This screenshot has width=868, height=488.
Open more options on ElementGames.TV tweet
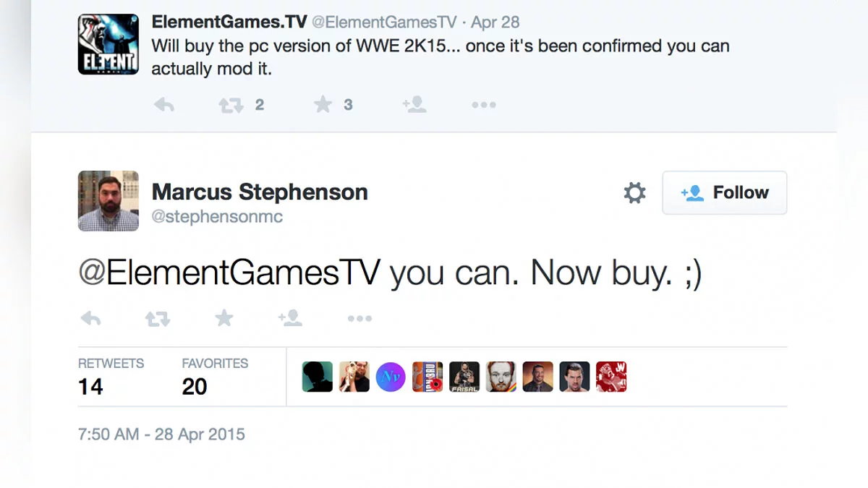tap(483, 105)
